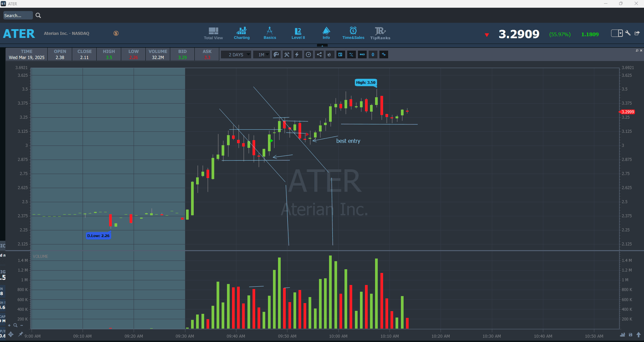Click the HIGH value 3.5
This screenshot has width=644, height=342.
tap(109, 57)
